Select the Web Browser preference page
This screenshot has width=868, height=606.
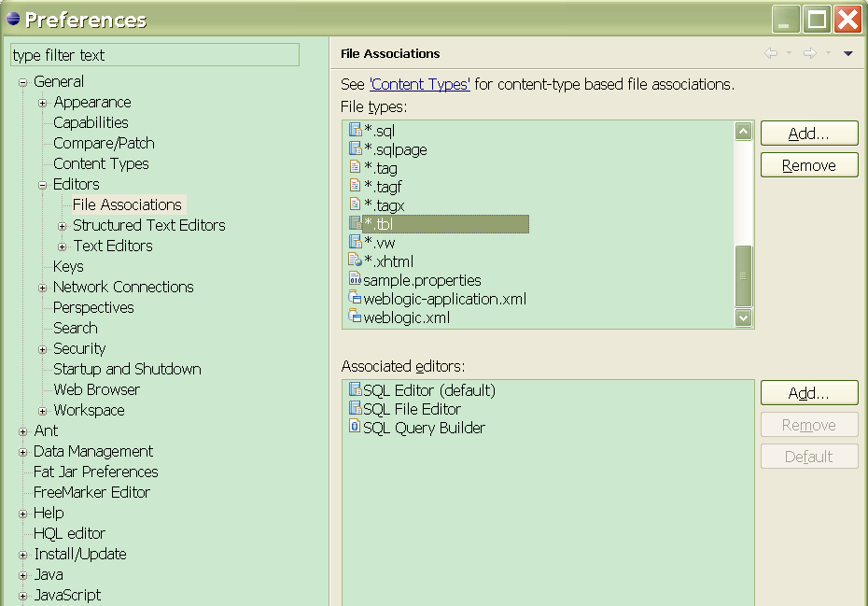tap(96, 389)
